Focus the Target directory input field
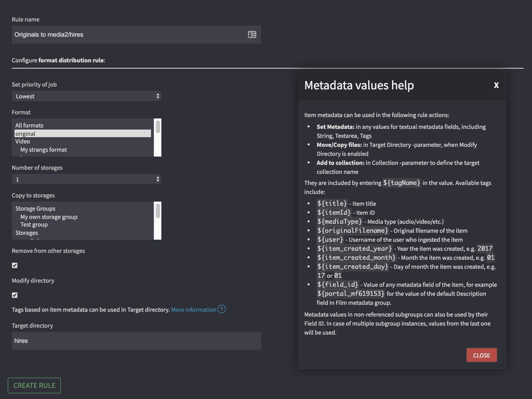532x399 pixels. [x=136, y=341]
